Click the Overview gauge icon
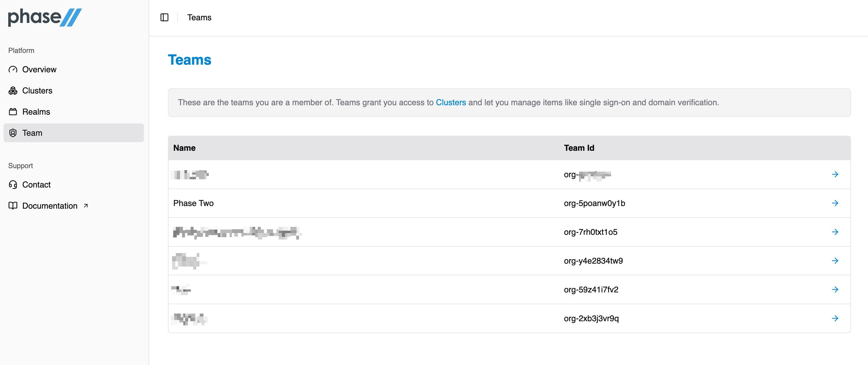868x365 pixels. point(13,69)
